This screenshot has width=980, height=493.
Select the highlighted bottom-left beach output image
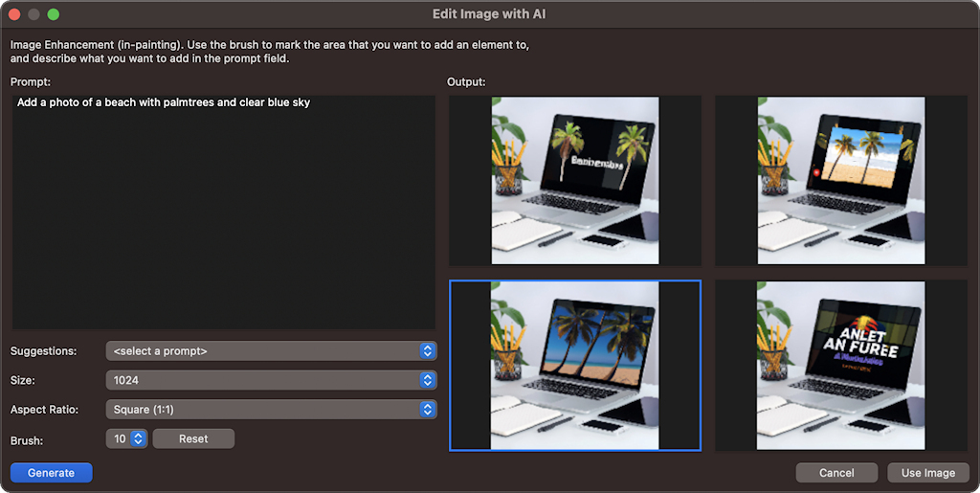point(574,365)
